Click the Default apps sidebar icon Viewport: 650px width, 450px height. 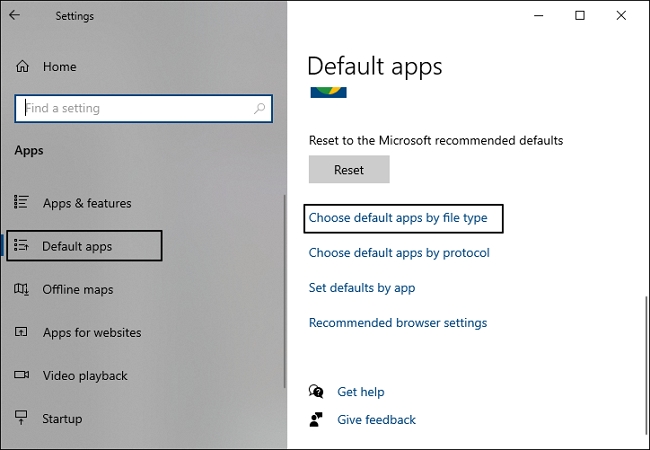tap(21, 245)
